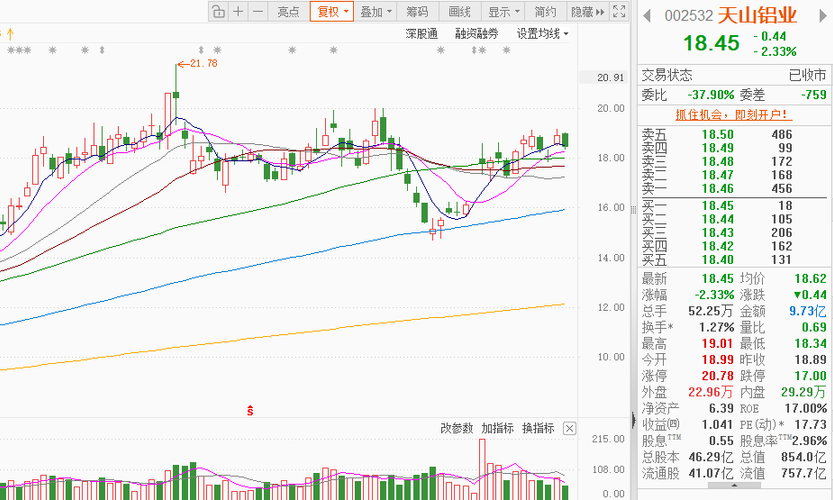The width and height of the screenshot is (833, 500).
Task: Click 总手 value 52.25万
Action: click(711, 311)
